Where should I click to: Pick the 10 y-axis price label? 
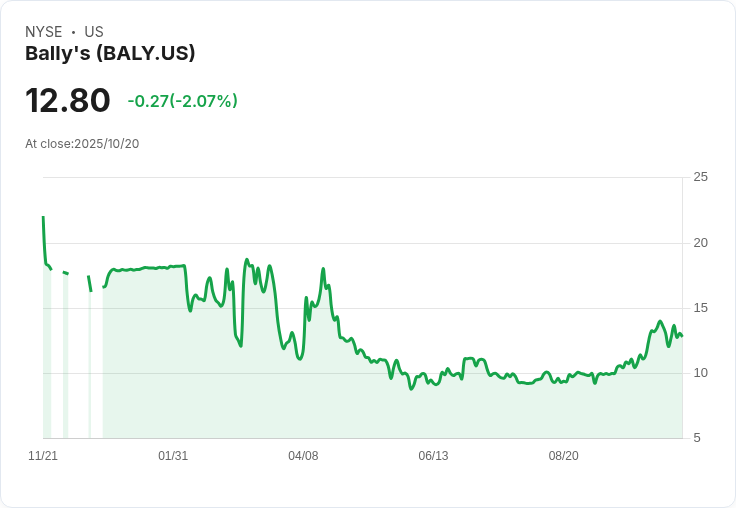click(700, 372)
